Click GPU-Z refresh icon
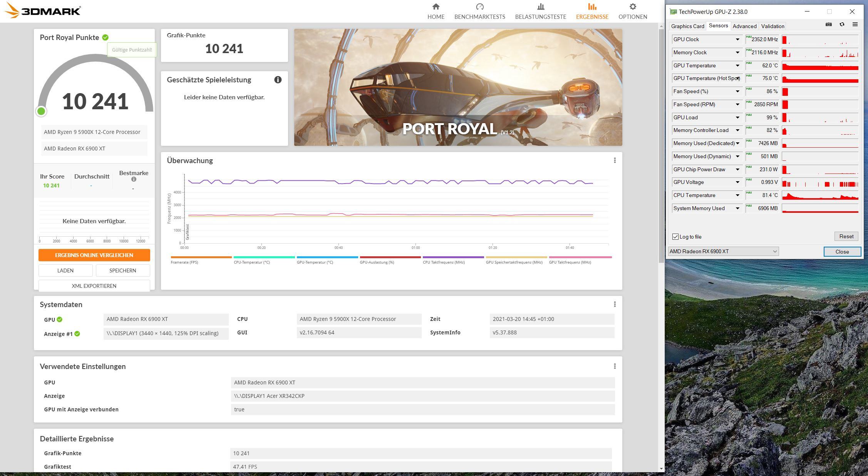 click(842, 25)
